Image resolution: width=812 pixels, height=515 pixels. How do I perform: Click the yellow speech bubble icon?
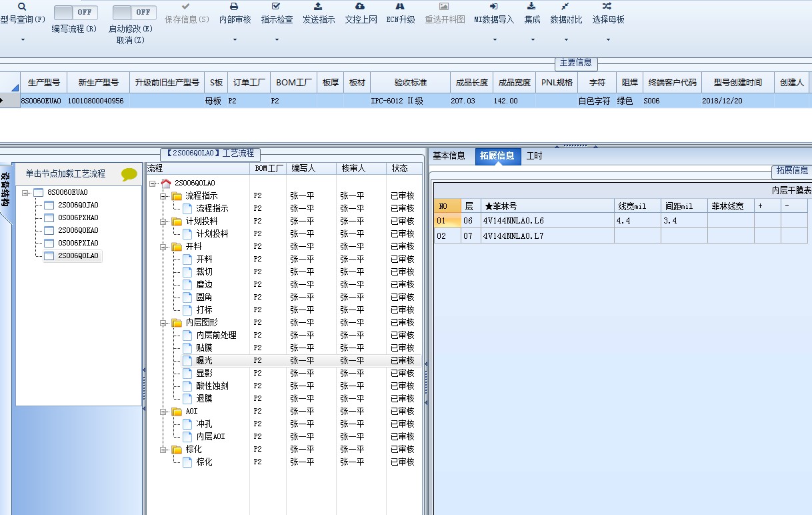(x=129, y=174)
